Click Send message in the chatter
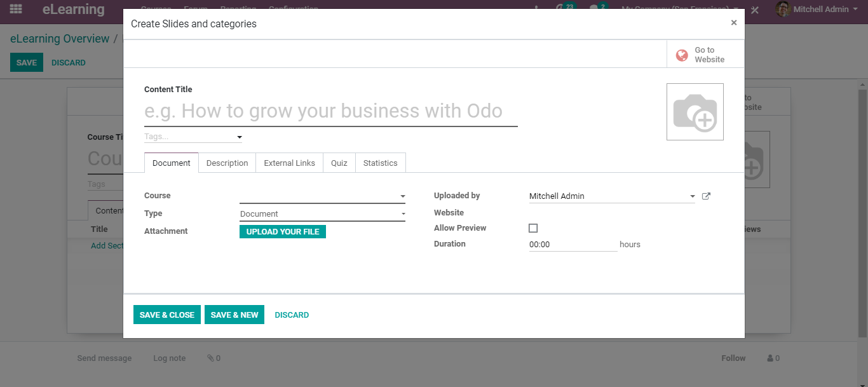 point(104,358)
